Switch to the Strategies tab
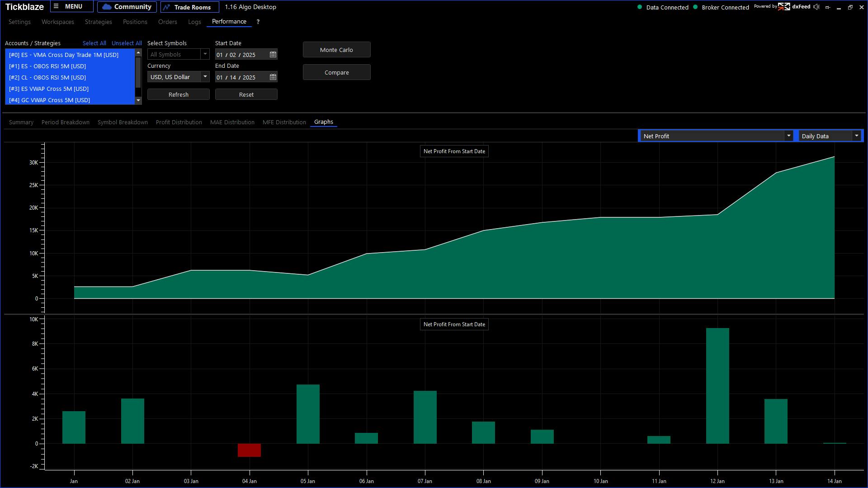Viewport: 868px width, 488px height. [98, 22]
